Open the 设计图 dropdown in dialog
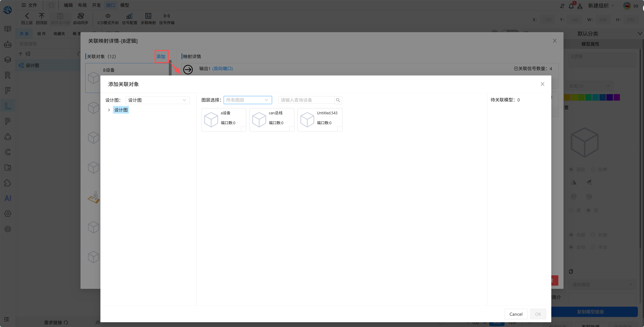Screen dimensions: 644x327 (x=158, y=100)
